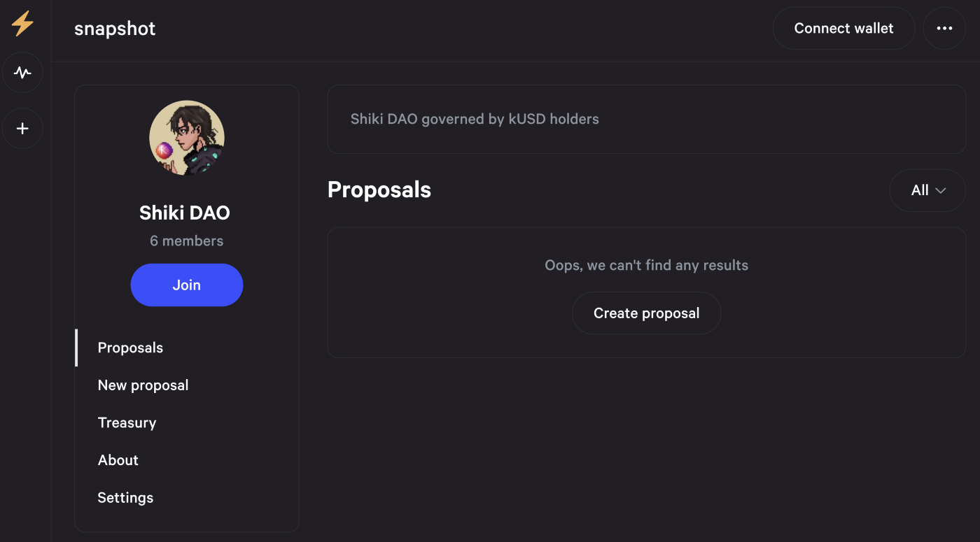Click the snapshot title text
Screen dimensions: 980x542
(x=115, y=29)
